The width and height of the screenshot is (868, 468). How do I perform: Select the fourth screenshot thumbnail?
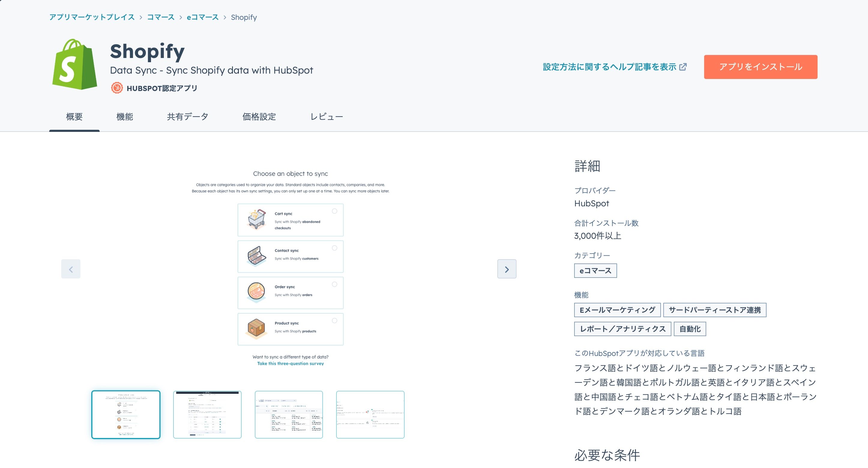pyautogui.click(x=370, y=415)
